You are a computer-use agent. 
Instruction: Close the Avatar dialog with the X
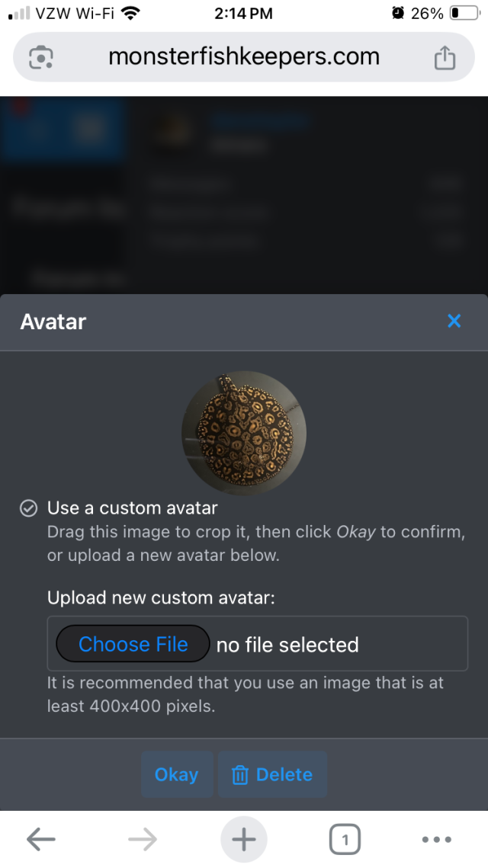454,321
